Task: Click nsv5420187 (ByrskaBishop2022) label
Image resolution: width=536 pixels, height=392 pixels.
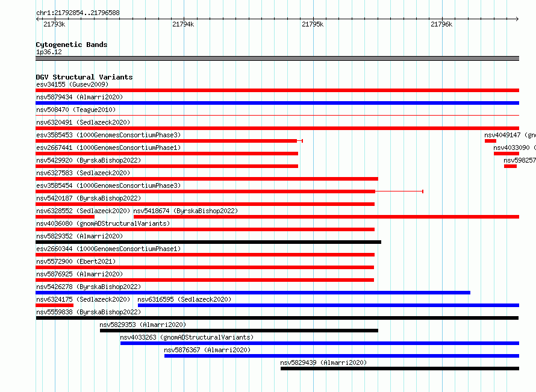Action: tap(89, 198)
